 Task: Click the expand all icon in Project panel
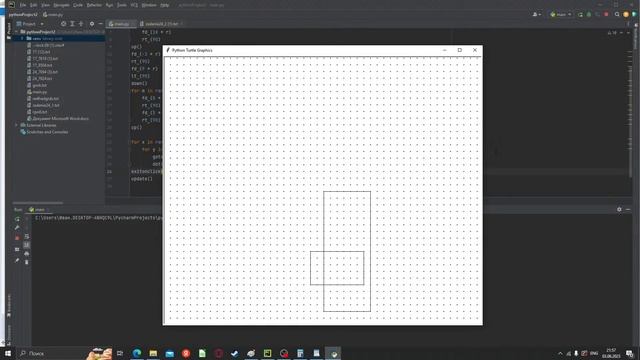point(72,24)
